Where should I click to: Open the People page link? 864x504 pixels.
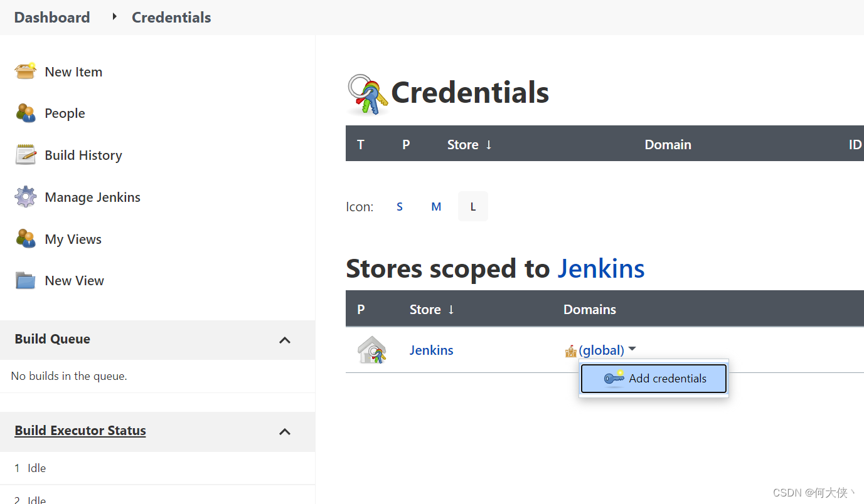(65, 113)
